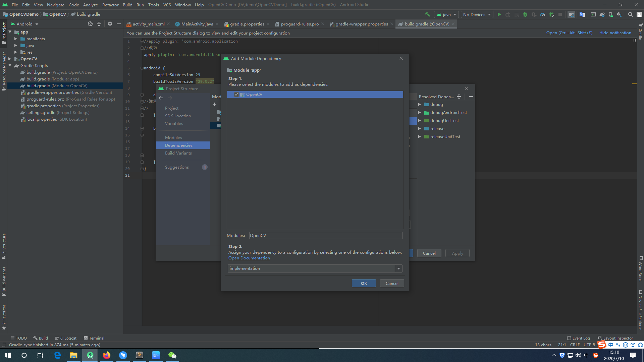Open the SDK Manager icon
644x362 pixels.
620,14
